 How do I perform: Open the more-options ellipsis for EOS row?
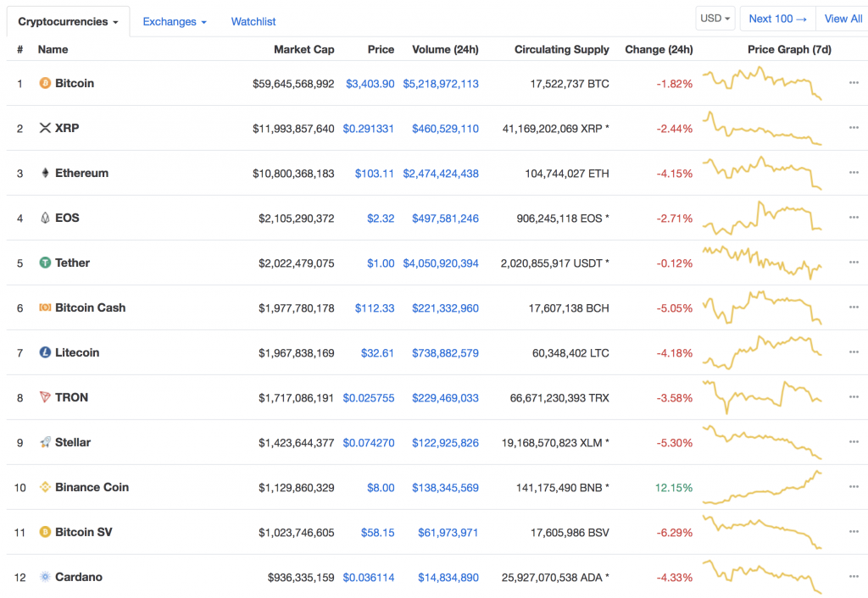pos(854,217)
